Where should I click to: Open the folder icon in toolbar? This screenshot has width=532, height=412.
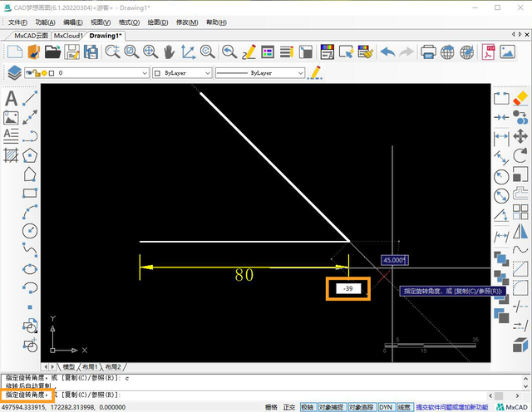coord(52,52)
